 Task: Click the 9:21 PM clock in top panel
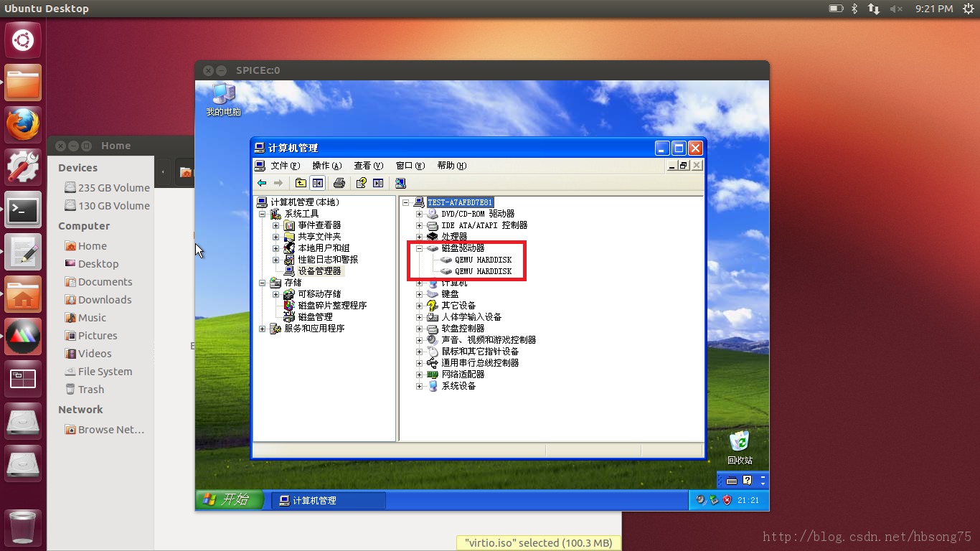934,9
